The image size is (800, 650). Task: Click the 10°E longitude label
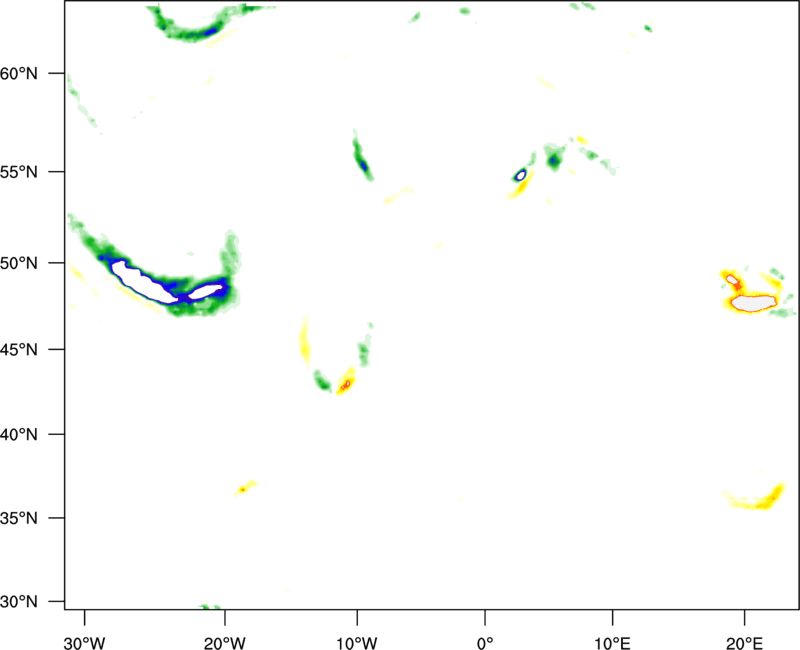pos(612,643)
